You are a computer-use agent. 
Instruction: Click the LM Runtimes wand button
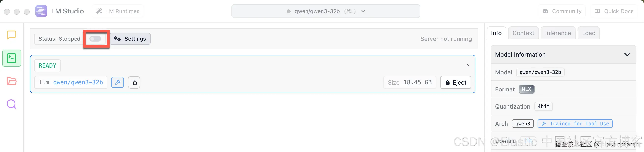point(118,11)
